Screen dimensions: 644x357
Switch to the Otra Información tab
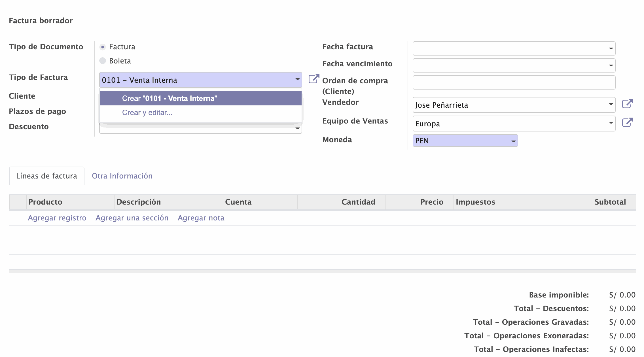coord(122,176)
